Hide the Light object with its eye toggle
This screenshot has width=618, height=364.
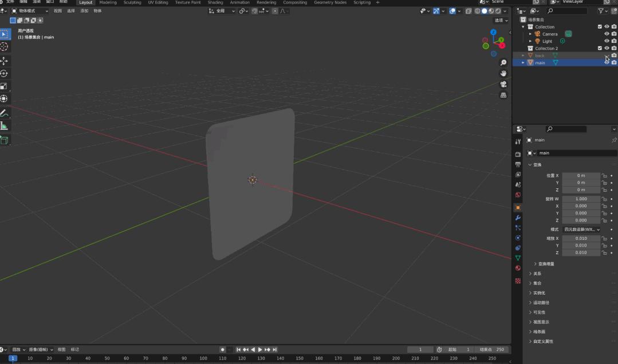(607, 41)
